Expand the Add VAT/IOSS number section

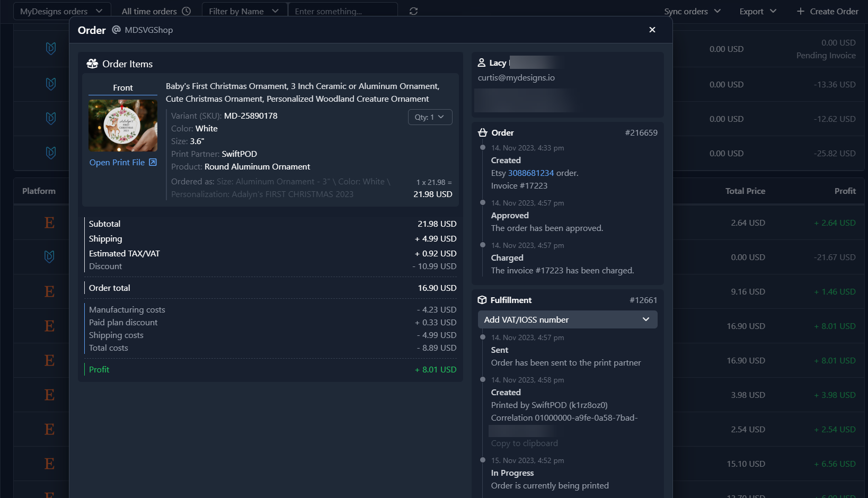click(x=567, y=319)
